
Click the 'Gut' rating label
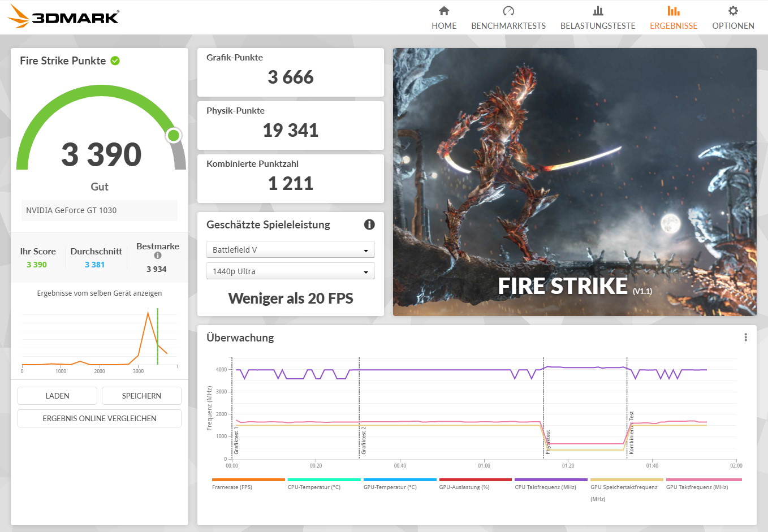click(x=100, y=187)
